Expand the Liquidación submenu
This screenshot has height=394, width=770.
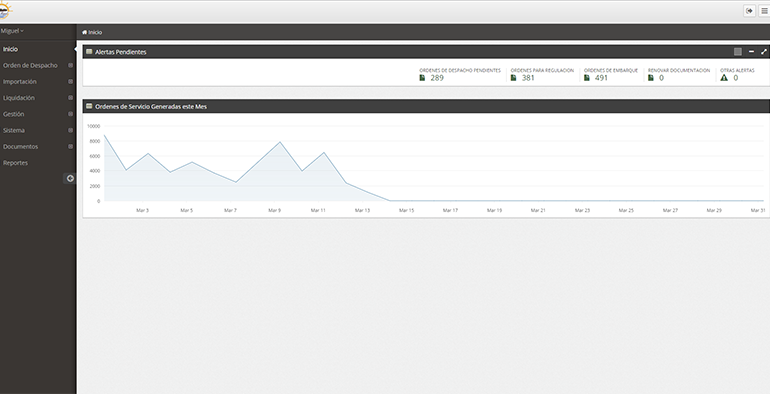pos(70,98)
